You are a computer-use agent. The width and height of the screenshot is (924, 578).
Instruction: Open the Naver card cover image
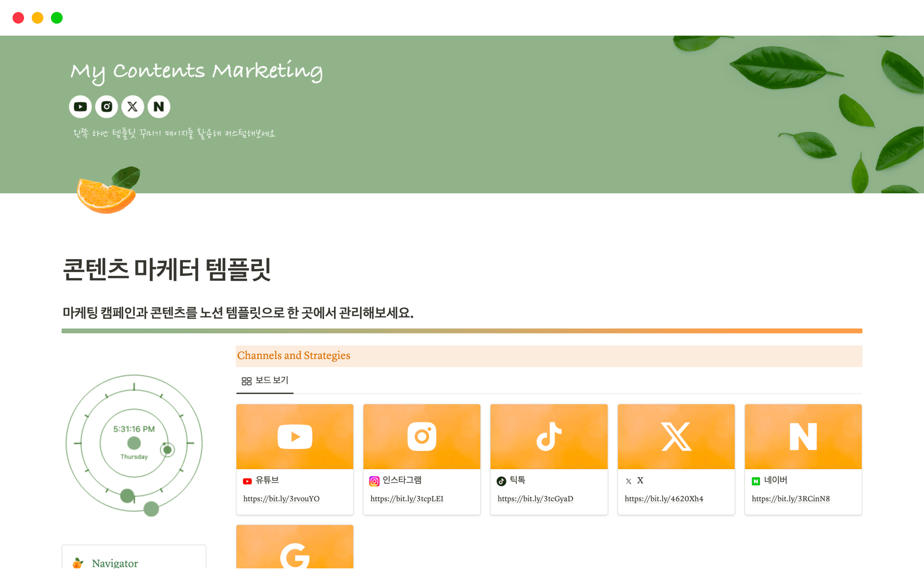[803, 436]
